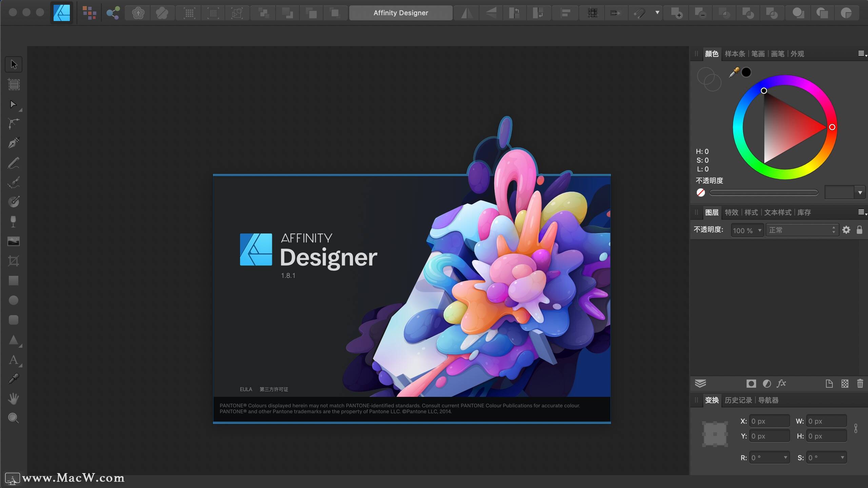Select the Node tool
Image resolution: width=868 pixels, height=488 pixels.
pyautogui.click(x=14, y=104)
